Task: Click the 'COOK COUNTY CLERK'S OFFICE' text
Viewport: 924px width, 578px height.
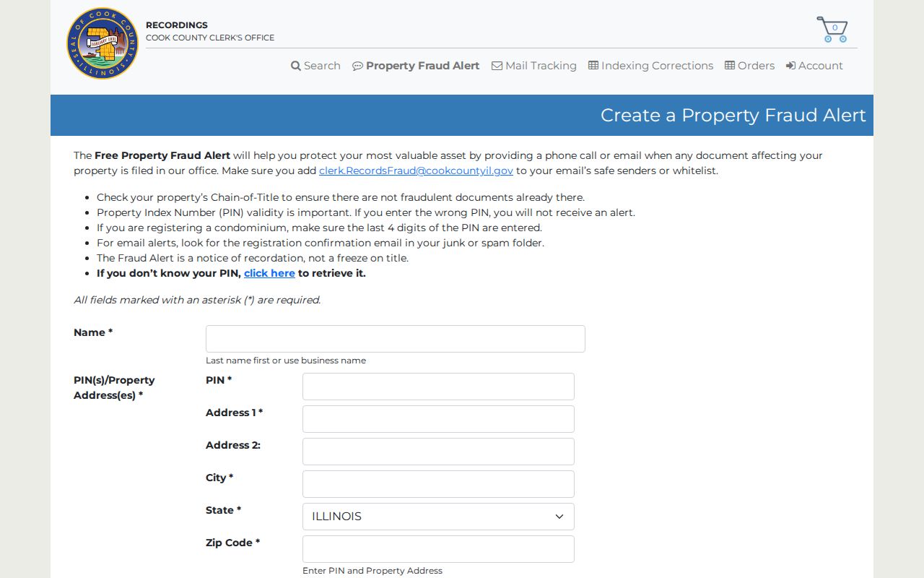Action: [x=210, y=38]
